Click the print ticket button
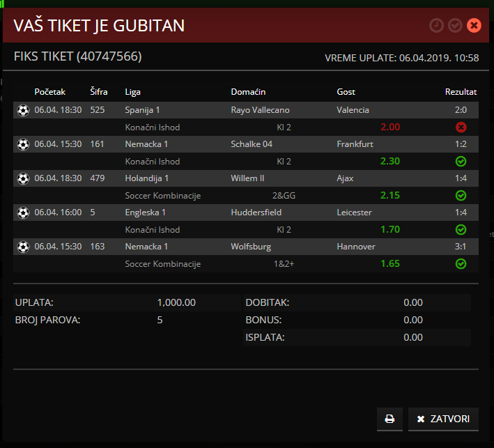The width and height of the screenshot is (494, 448). [x=389, y=419]
